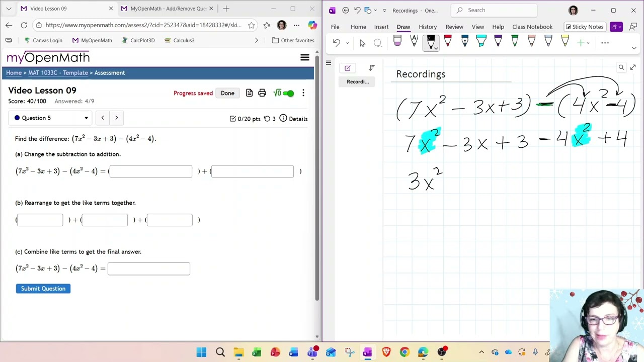Click the Done button

click(227, 93)
